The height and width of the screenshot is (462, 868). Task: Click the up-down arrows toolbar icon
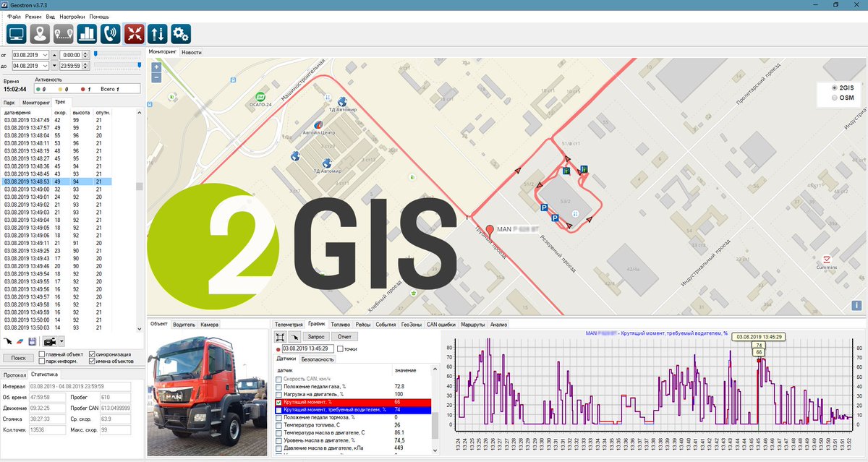(157, 33)
